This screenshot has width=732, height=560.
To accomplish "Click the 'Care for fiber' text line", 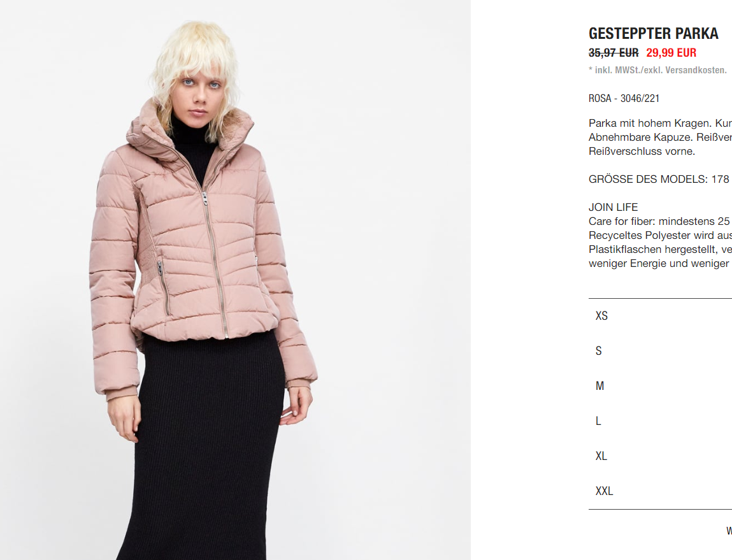I will (x=659, y=221).
